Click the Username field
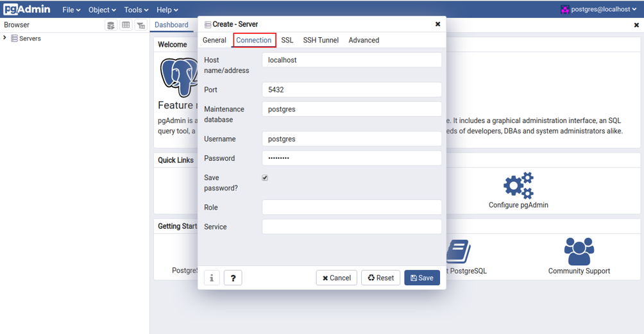 (352, 139)
